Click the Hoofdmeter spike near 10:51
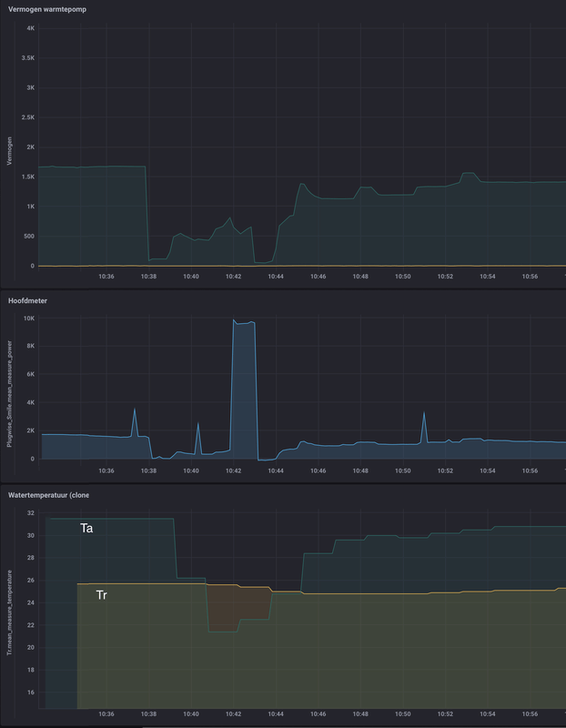Image resolution: width=566 pixels, height=728 pixels. click(424, 413)
